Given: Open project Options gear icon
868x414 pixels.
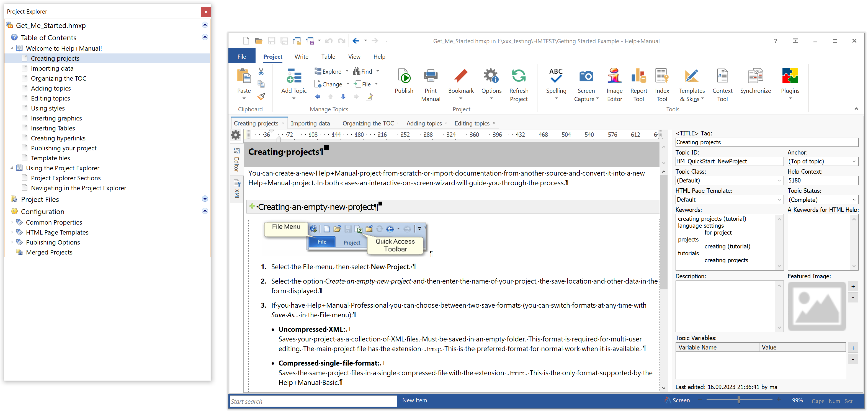Looking at the screenshot, I should coord(491,76).
